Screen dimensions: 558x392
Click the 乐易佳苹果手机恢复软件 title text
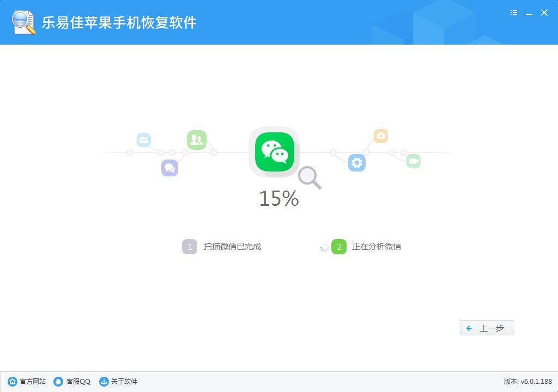click(119, 22)
